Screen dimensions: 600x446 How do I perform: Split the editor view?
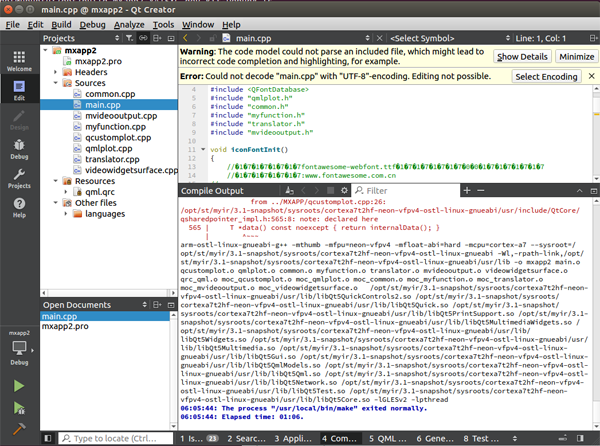(x=593, y=38)
